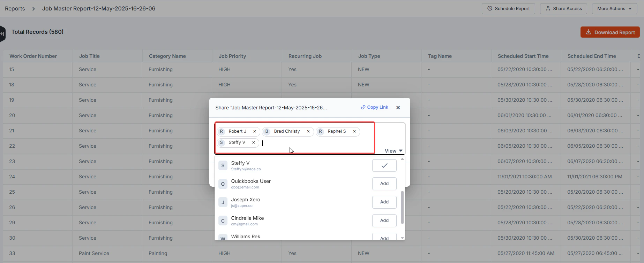Click the Total Records (580) label
644x263 pixels.
click(x=37, y=32)
